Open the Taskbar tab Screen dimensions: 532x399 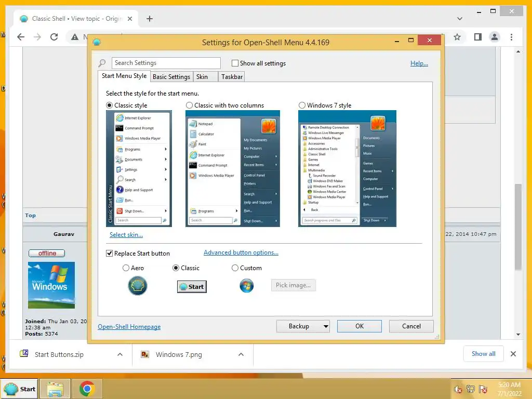click(232, 77)
